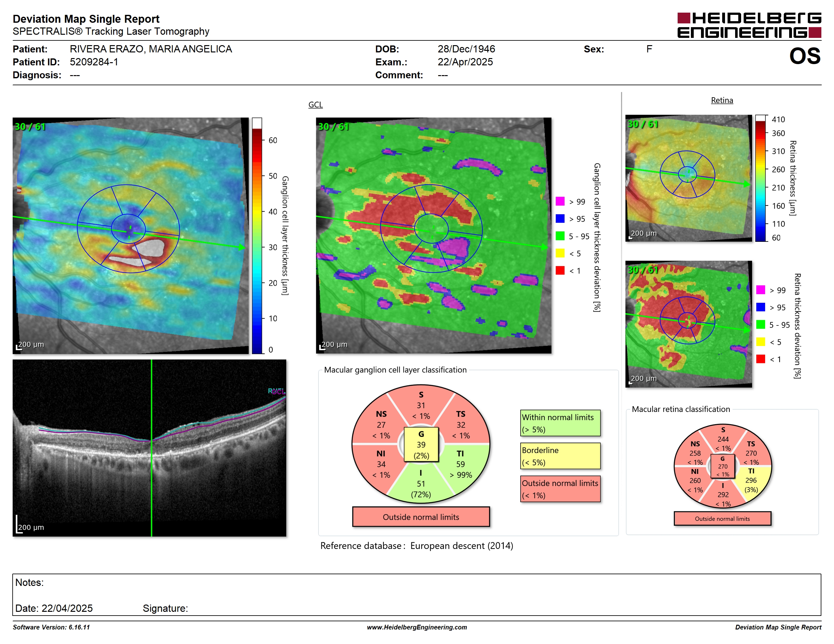Click yellow < 5 swatch in GCL legend

pyautogui.click(x=560, y=253)
